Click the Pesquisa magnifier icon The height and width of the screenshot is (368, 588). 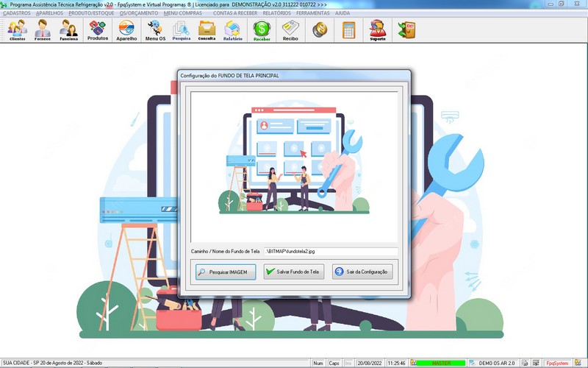pos(181,30)
